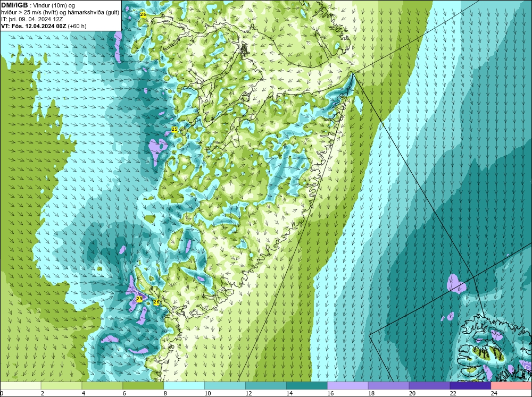Click the yellow 29 gust marker
Viewport: 532px width, 397px height.
click(x=139, y=299)
